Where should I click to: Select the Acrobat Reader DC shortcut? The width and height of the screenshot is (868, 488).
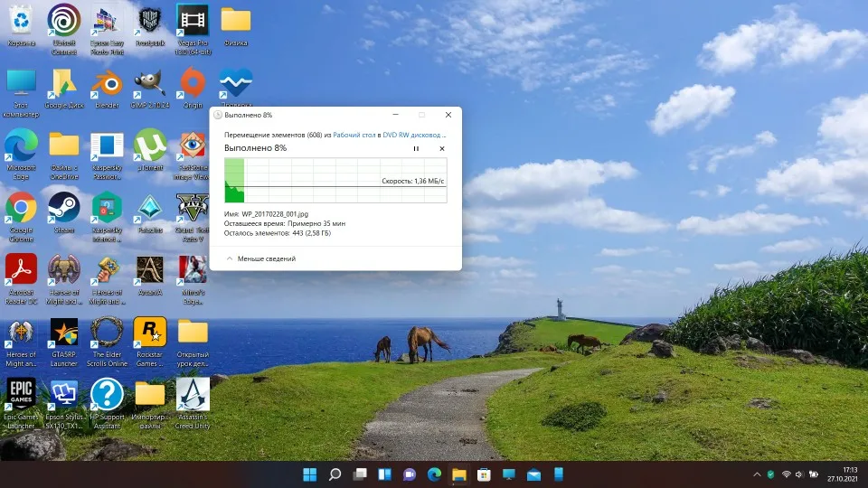click(21, 279)
